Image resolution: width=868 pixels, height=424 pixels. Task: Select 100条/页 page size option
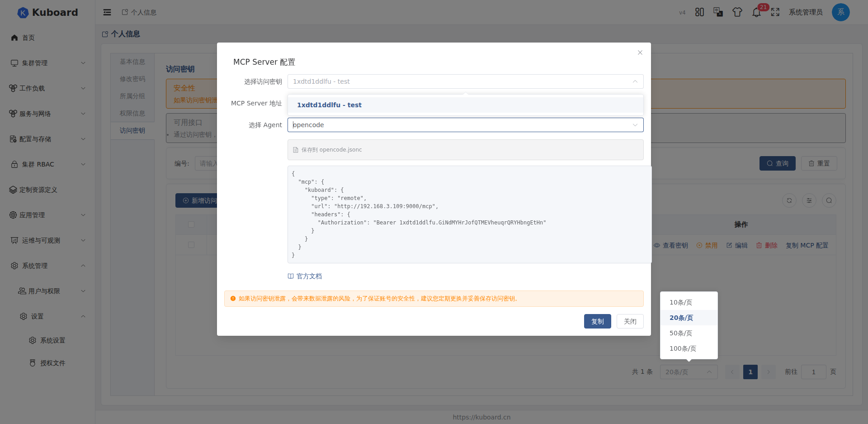pos(689,348)
